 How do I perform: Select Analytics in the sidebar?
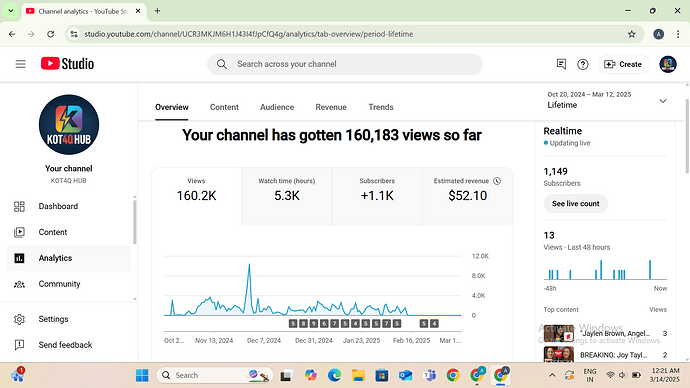(x=69, y=258)
